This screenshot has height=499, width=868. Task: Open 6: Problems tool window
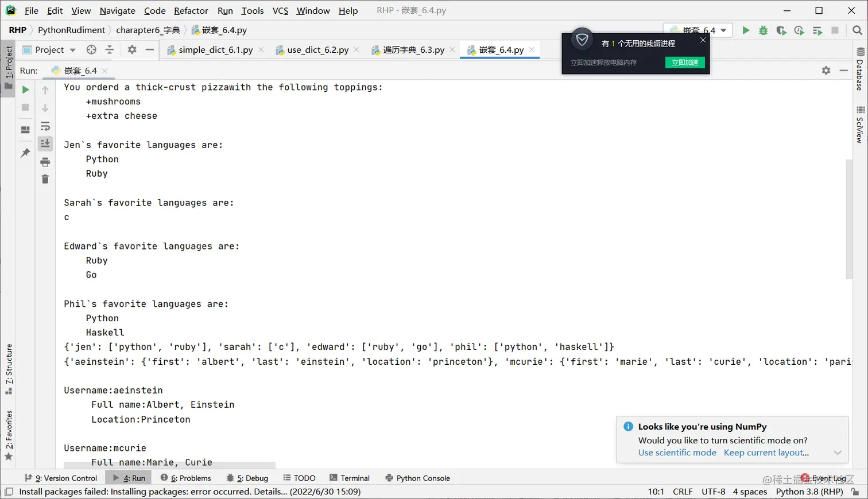[186, 478]
